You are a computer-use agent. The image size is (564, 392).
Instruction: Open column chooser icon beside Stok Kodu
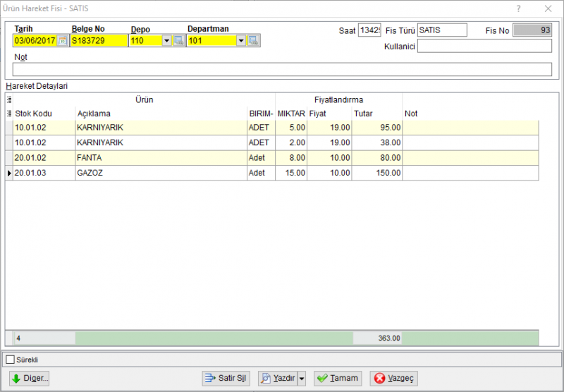(9, 114)
